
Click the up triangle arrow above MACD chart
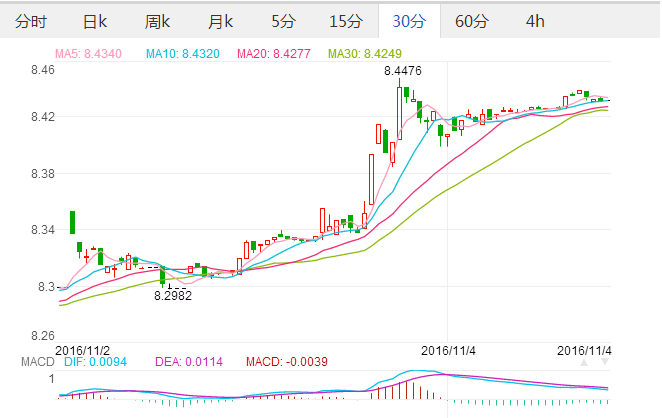coord(583,361)
